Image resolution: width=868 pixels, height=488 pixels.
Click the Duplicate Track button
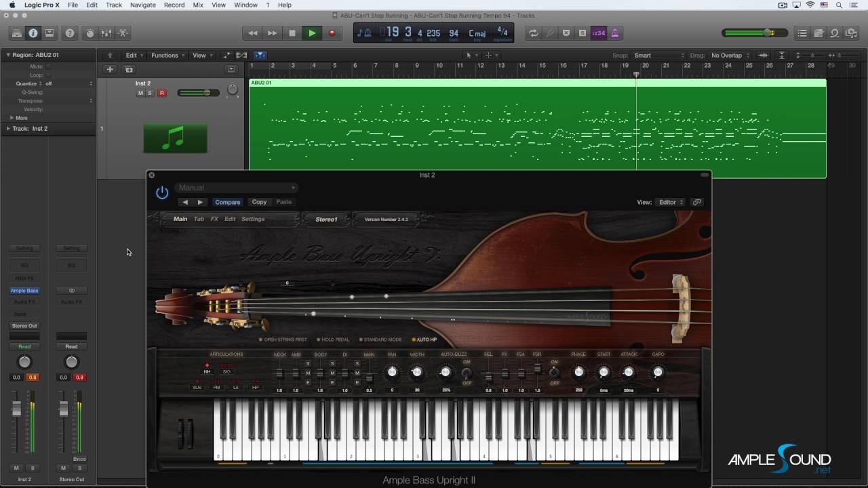click(129, 69)
